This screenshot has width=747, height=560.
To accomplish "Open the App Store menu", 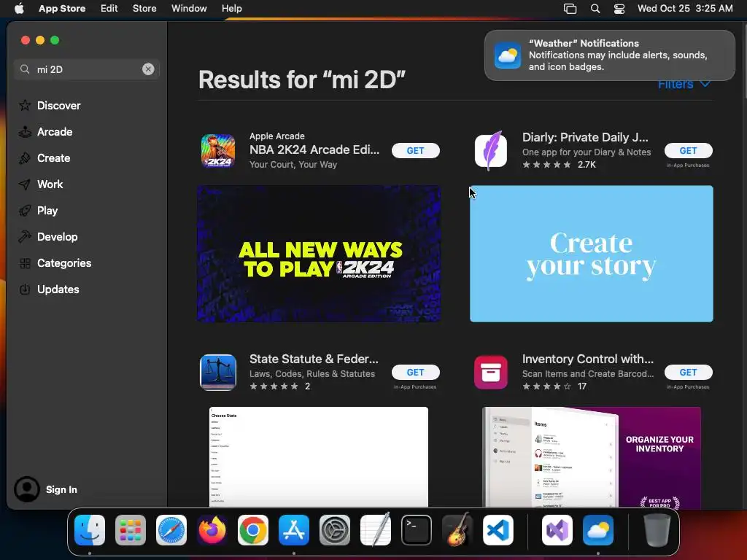I will coord(62,9).
